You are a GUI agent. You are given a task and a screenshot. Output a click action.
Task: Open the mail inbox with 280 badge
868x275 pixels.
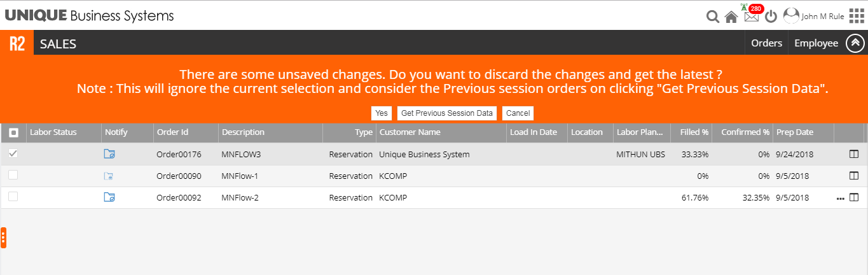tap(751, 17)
